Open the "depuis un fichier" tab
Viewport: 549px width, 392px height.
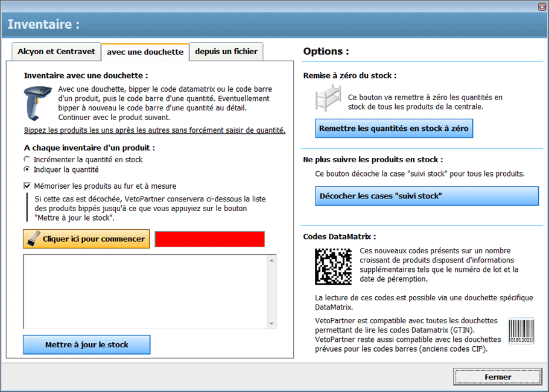pyautogui.click(x=226, y=52)
